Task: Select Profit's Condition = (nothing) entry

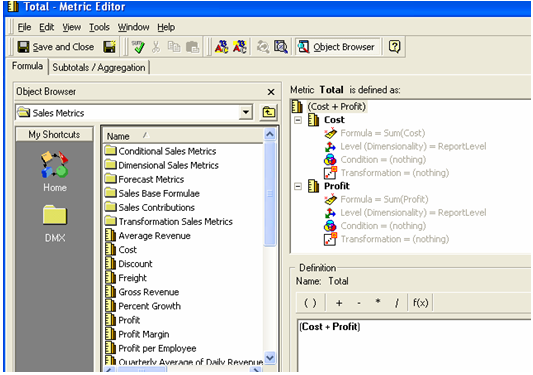Action: pyautogui.click(x=383, y=226)
